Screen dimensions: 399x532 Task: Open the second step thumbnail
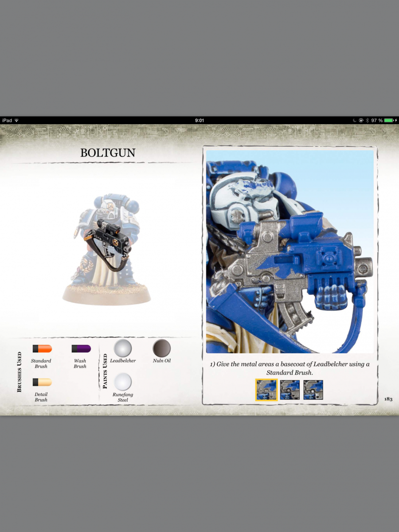[290, 390]
